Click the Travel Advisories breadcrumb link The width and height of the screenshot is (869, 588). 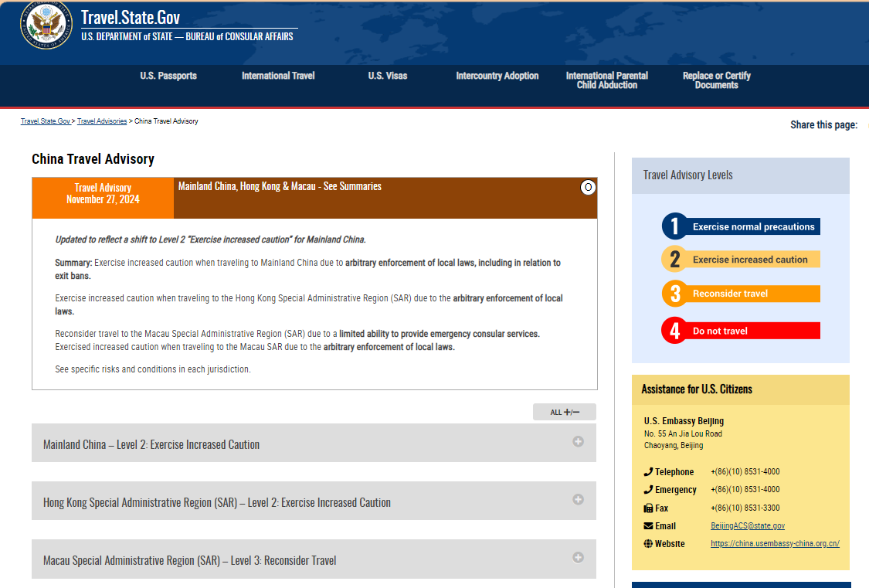point(102,121)
